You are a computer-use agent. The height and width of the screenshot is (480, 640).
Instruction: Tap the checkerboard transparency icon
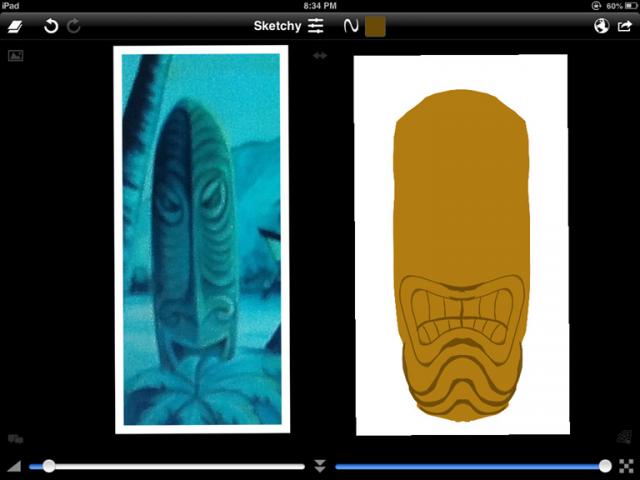click(626, 466)
